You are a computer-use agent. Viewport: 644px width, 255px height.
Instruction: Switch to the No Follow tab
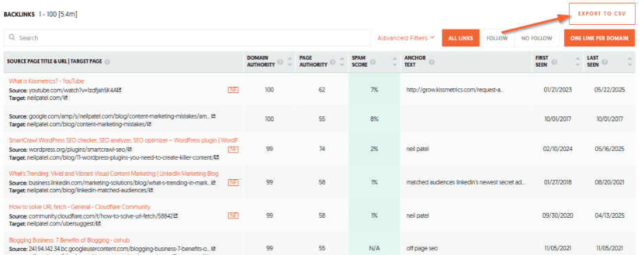[x=537, y=38]
